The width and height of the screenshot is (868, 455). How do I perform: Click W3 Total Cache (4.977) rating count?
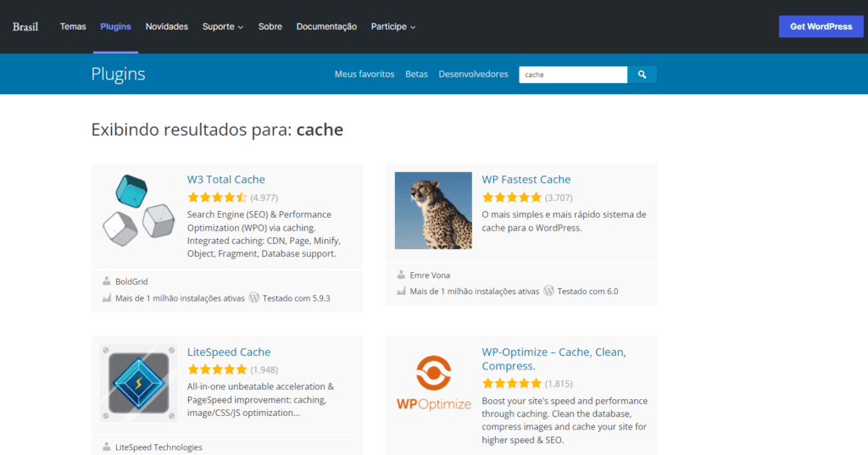click(x=264, y=197)
